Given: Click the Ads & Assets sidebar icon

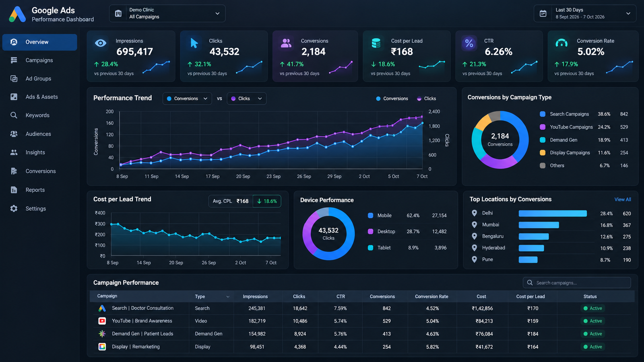Looking at the screenshot, I should (14, 97).
